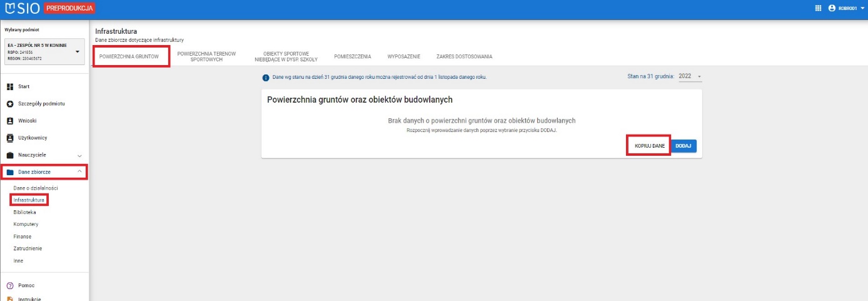Click the Instrukcje document icon
This screenshot has width=868, height=301.
tap(10, 299)
